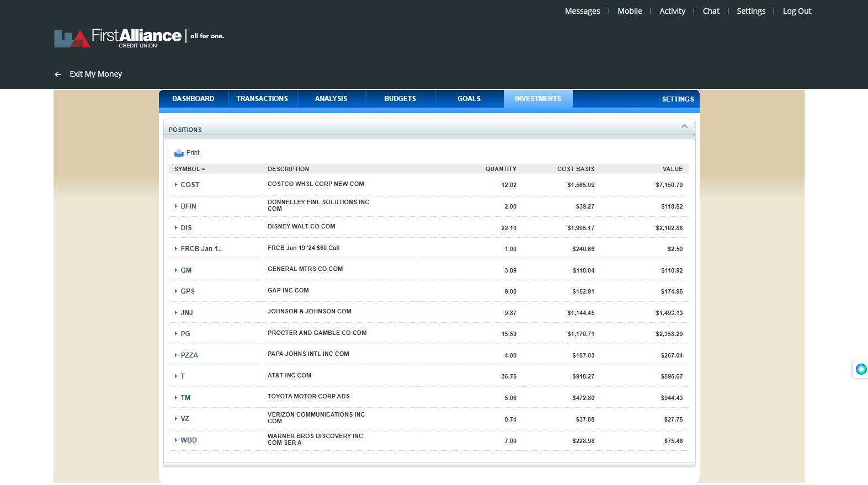
Task: Click the Print link text
Action: tap(193, 153)
